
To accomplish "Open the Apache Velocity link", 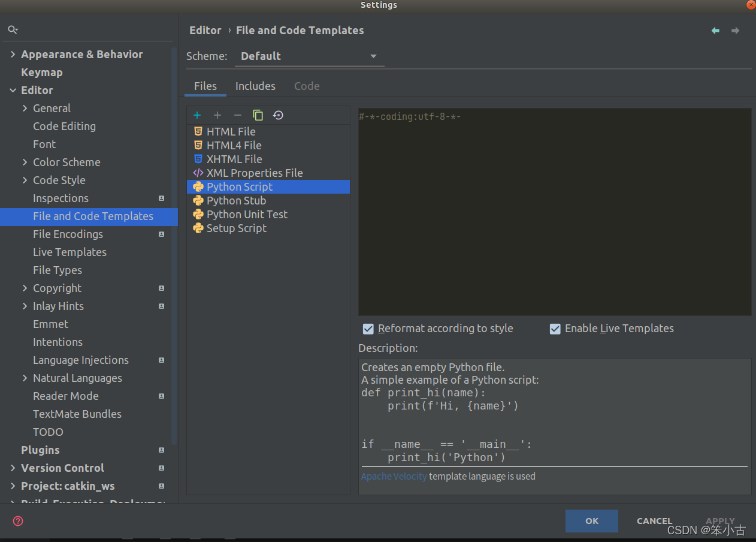I will pos(394,477).
